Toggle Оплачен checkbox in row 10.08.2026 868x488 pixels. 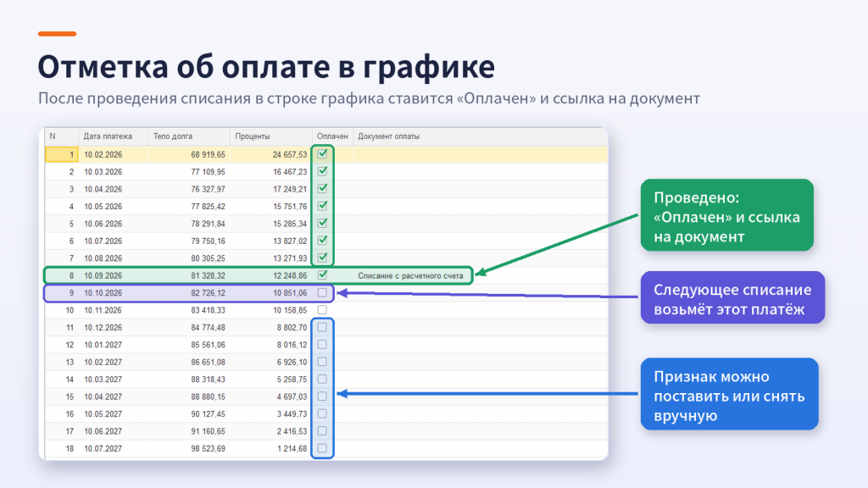point(322,258)
